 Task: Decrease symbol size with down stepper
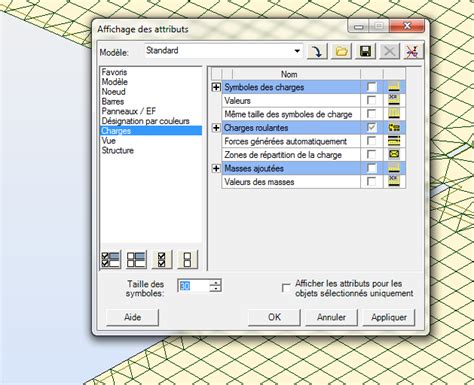point(216,289)
